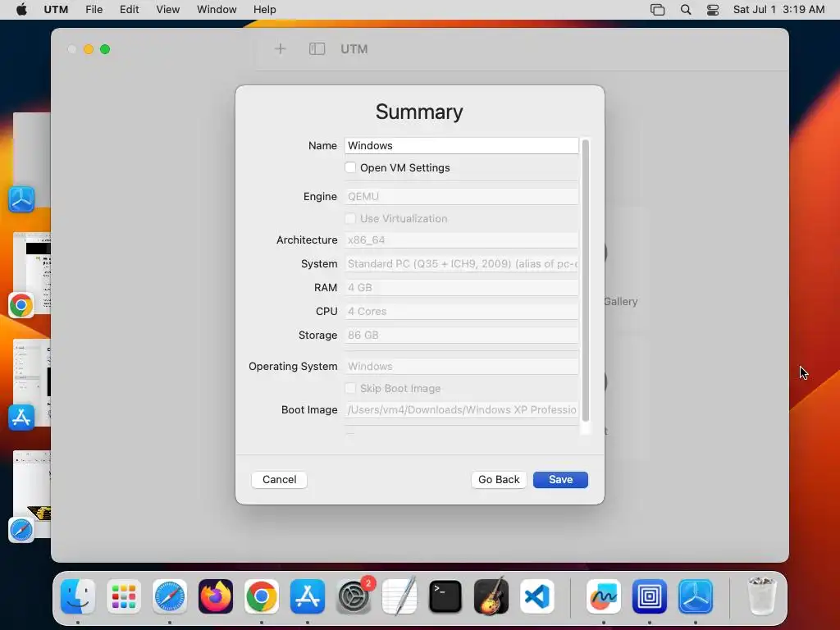Click the Engine field showing QEMU
Image resolution: width=840 pixels, height=630 pixels.
tap(461, 197)
